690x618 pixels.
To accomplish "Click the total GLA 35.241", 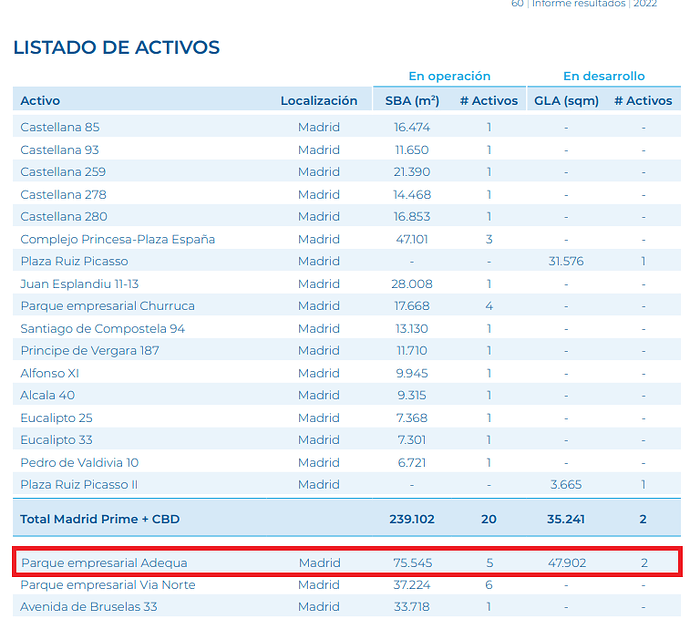I will tap(566, 519).
